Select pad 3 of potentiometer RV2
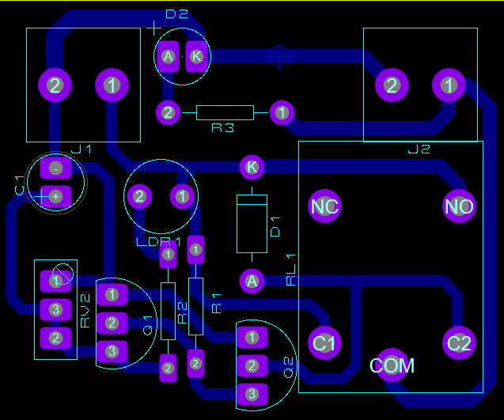Viewport: 504px width, 420px height. click(x=55, y=309)
